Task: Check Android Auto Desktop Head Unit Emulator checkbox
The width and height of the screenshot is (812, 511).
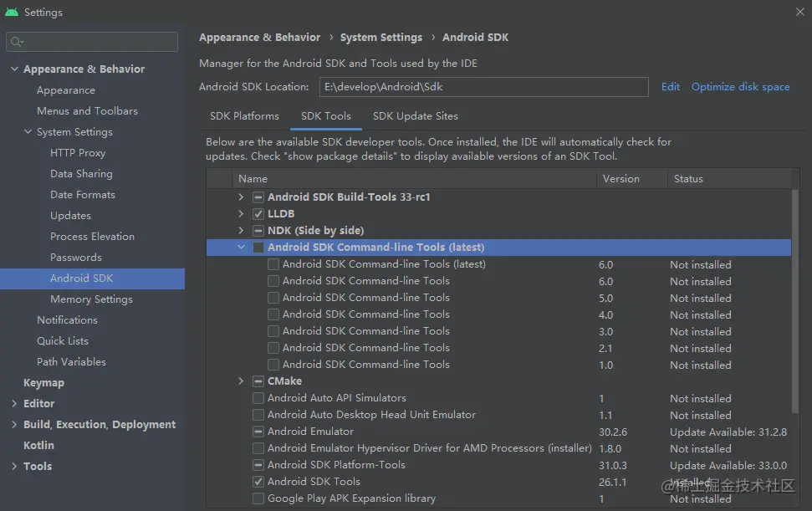Action: tap(258, 415)
